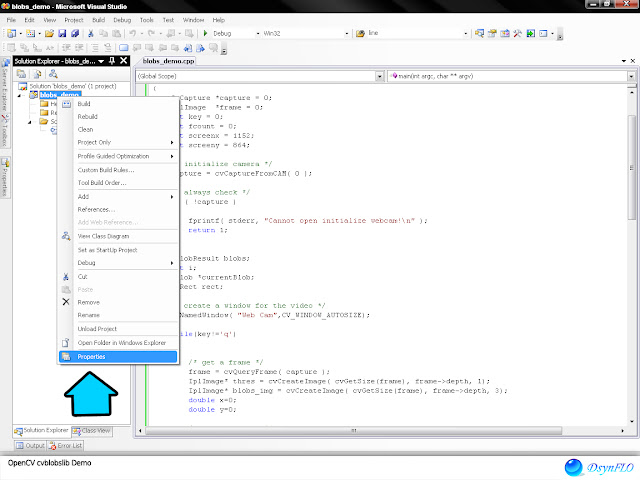This screenshot has width=640, height=480.
Task: Click the Copy icon in toolbar
Action: 104,33
